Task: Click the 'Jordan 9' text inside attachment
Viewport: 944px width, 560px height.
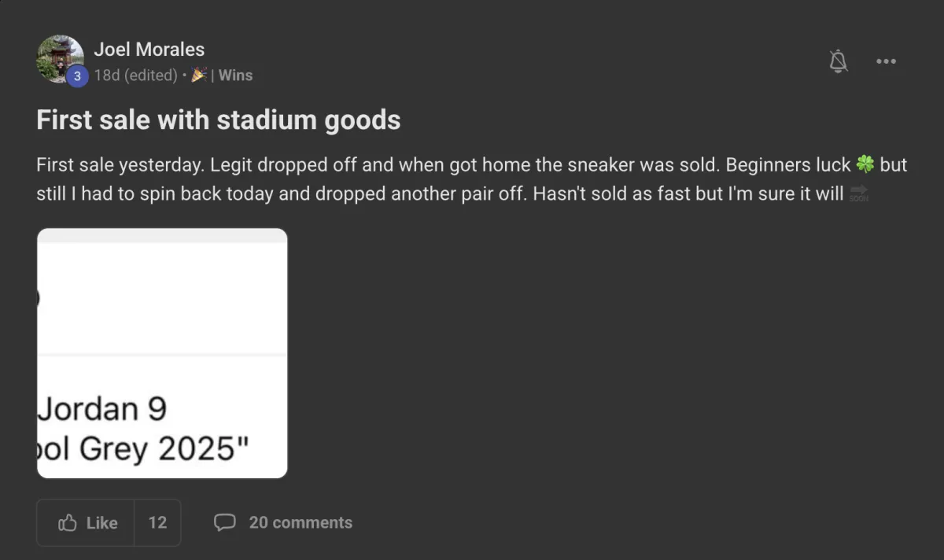Action: [102, 409]
